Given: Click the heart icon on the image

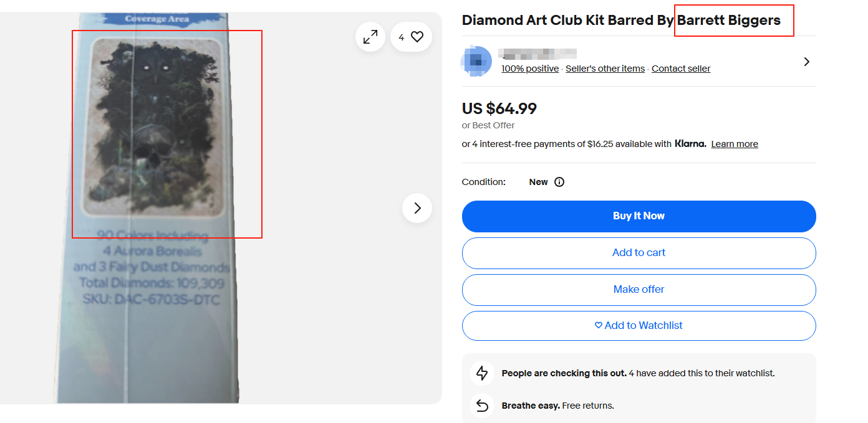Looking at the screenshot, I should click(x=417, y=37).
